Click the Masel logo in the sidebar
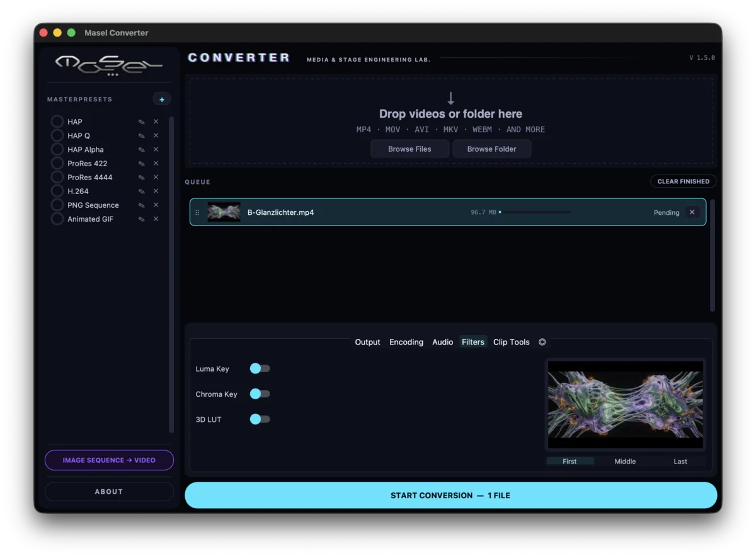Viewport: 756px width, 558px height. coord(108,65)
